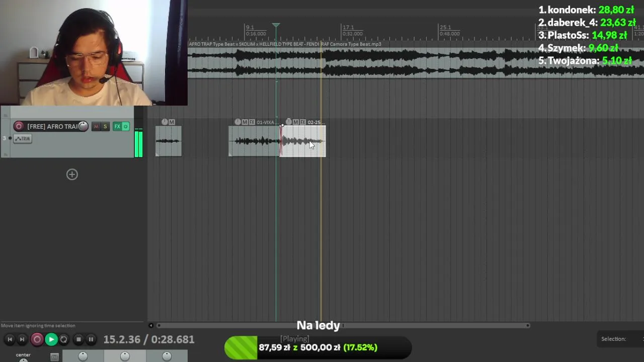The height and width of the screenshot is (362, 644).
Task: Click the [FREE] AFRO TRAI track name
Action: tap(52, 126)
